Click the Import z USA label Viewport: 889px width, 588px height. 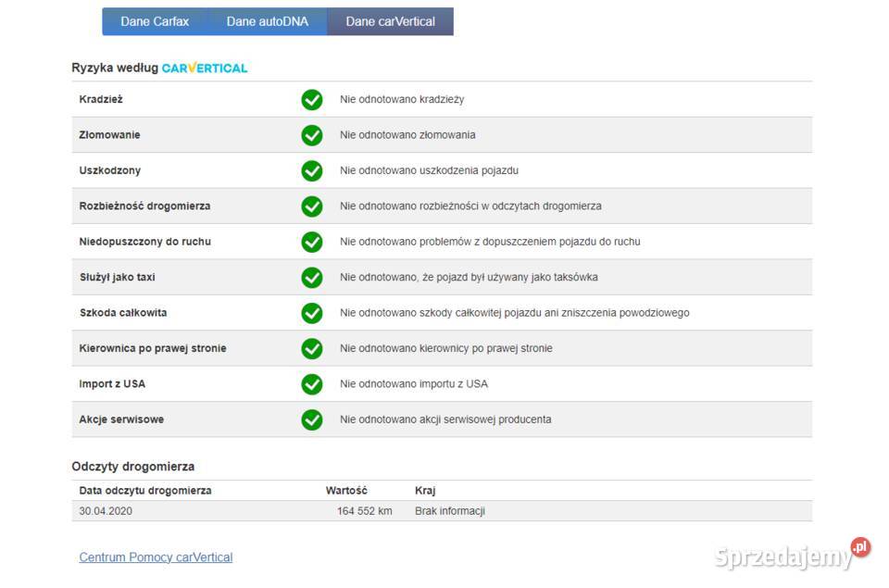(x=112, y=384)
